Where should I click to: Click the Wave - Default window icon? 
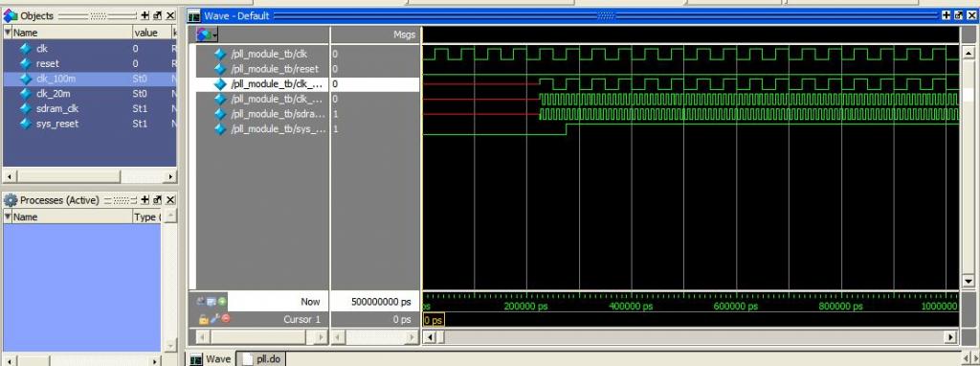click(194, 15)
